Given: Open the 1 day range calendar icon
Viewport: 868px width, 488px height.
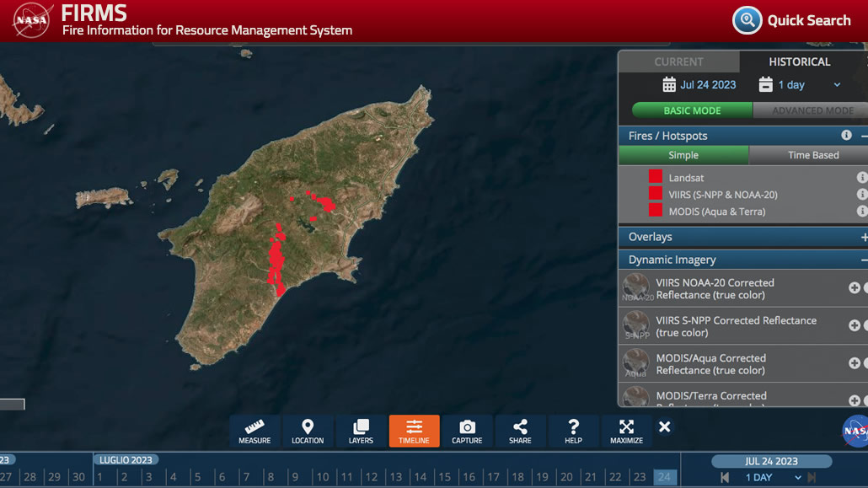Looking at the screenshot, I should 765,85.
